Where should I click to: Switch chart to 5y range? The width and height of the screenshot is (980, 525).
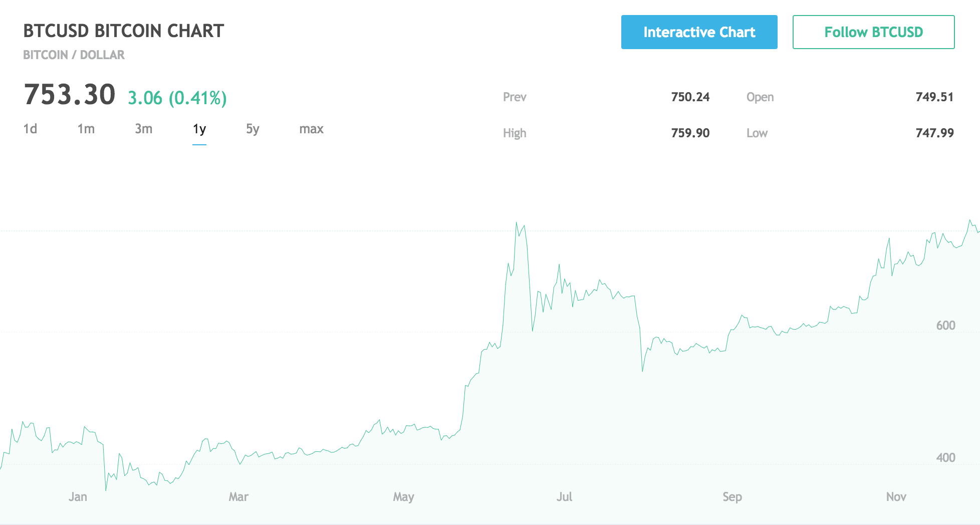click(253, 129)
